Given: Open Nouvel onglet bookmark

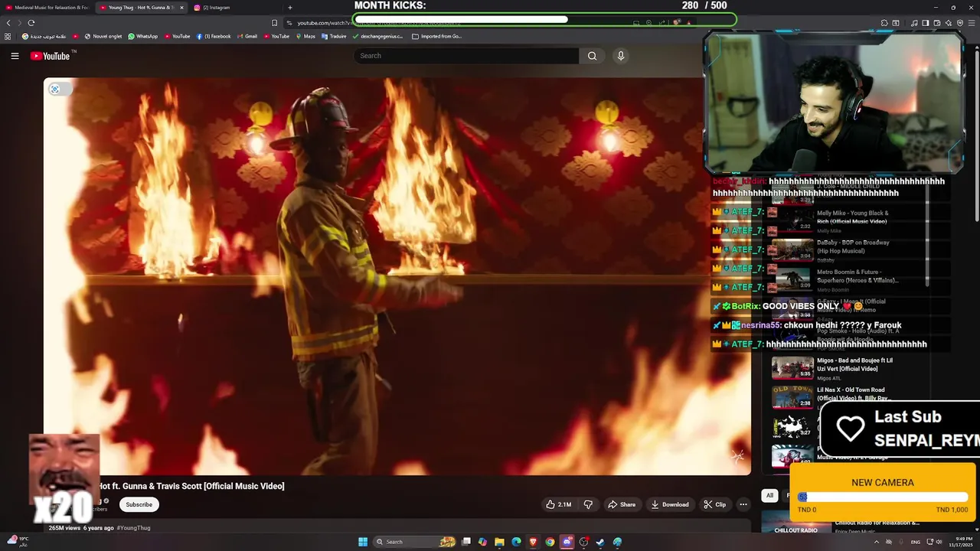Looking at the screenshot, I should click(103, 36).
